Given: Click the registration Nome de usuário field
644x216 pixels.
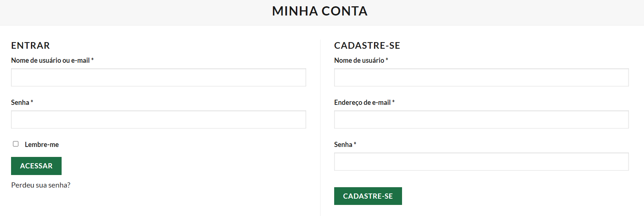Looking at the screenshot, I should click(481, 78).
